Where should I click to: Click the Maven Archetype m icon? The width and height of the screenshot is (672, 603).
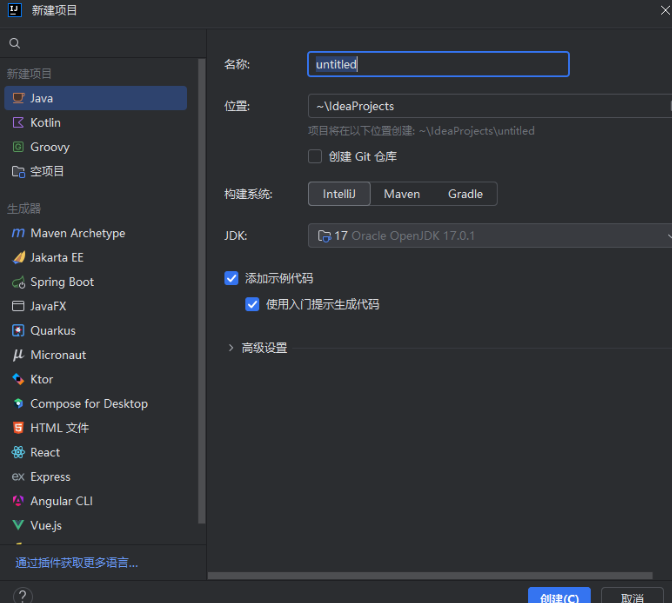(18, 233)
